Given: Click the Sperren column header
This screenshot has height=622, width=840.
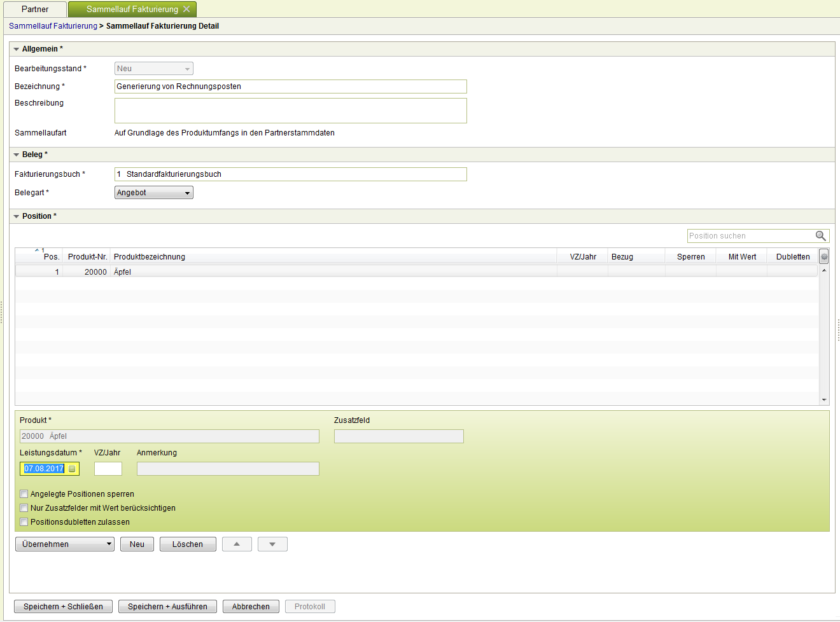Looking at the screenshot, I should pos(691,257).
